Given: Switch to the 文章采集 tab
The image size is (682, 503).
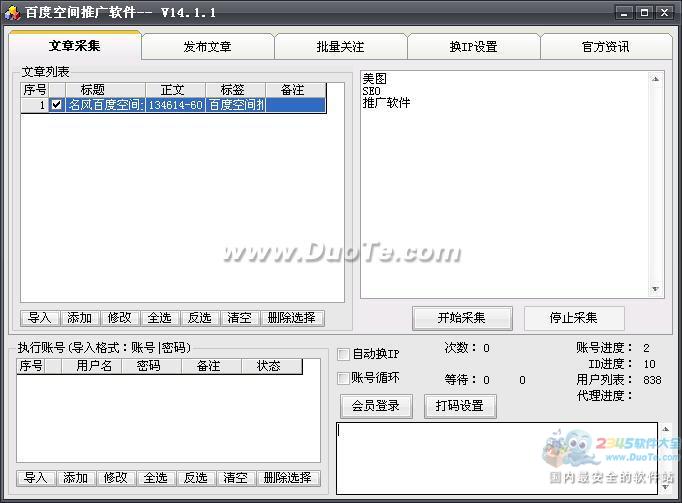Looking at the screenshot, I should pyautogui.click(x=75, y=46).
